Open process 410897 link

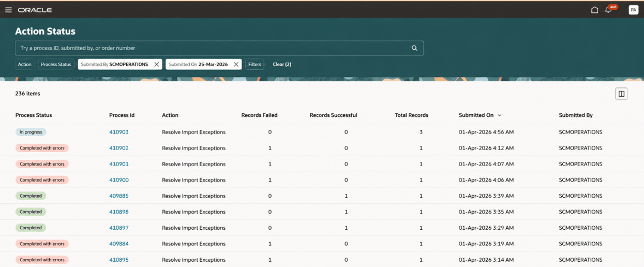tap(119, 228)
